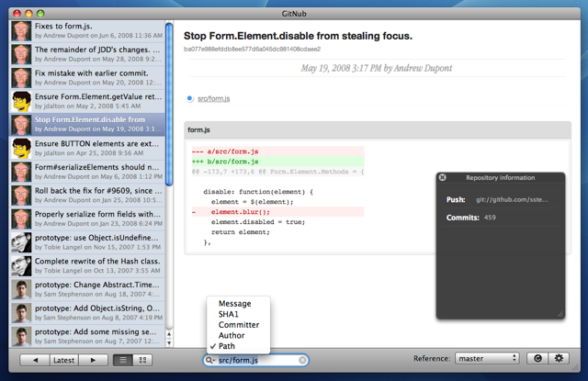
Task: Select the checked Path filter option
Action: click(x=227, y=346)
